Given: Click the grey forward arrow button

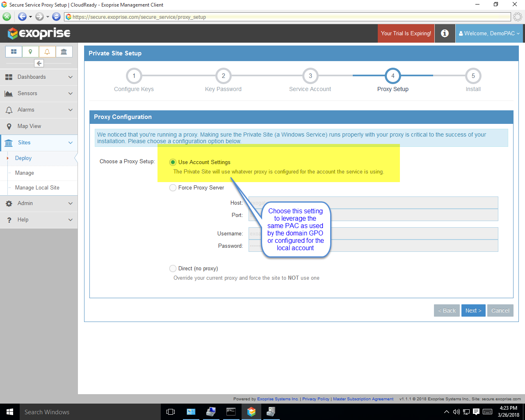Looking at the screenshot, I should pos(39,17).
